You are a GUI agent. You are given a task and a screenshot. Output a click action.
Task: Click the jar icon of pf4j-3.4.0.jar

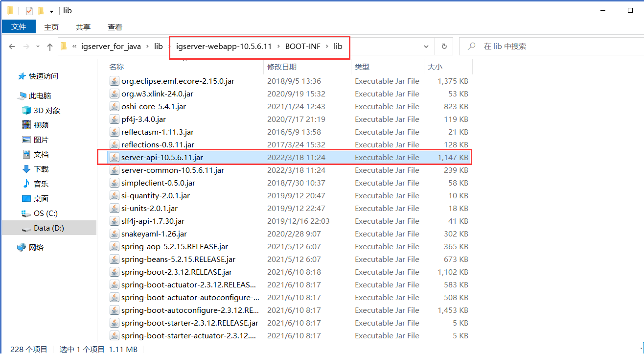click(x=114, y=119)
